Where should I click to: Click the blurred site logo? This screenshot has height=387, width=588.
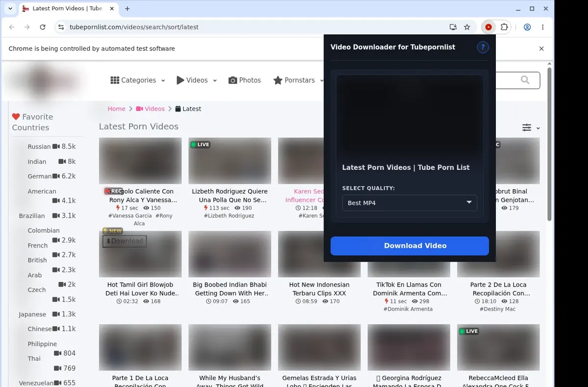pyautogui.click(x=44, y=81)
